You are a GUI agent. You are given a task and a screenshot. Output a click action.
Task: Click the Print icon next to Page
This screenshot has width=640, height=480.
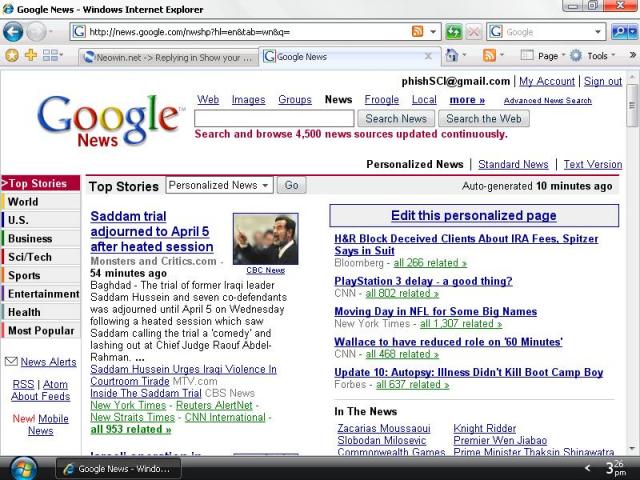[527, 55]
